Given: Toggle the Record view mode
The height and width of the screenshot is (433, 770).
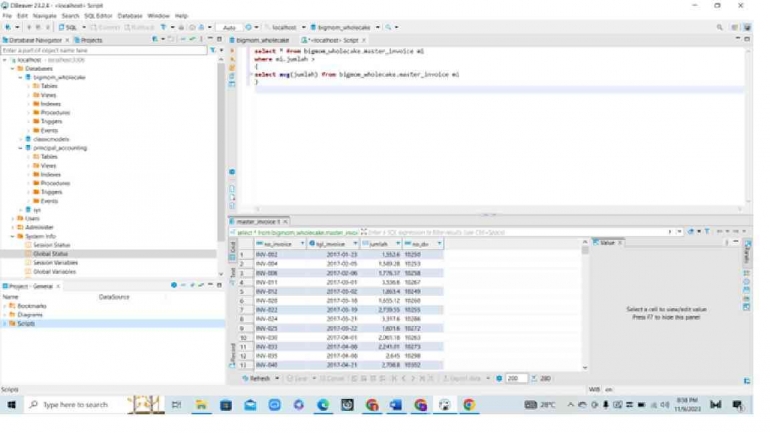Looking at the screenshot, I should (232, 354).
